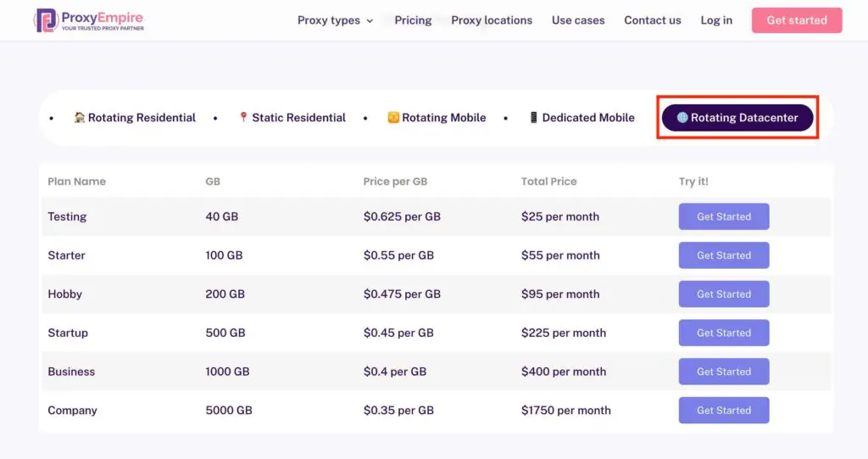Get Started with the Company plan
The height and width of the screenshot is (459, 868).
pos(724,411)
